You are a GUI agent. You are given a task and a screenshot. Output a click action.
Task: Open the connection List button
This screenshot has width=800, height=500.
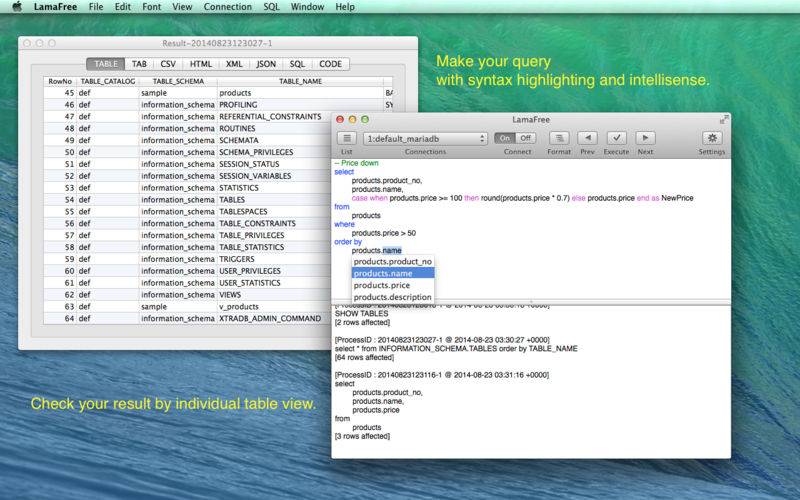pos(346,138)
